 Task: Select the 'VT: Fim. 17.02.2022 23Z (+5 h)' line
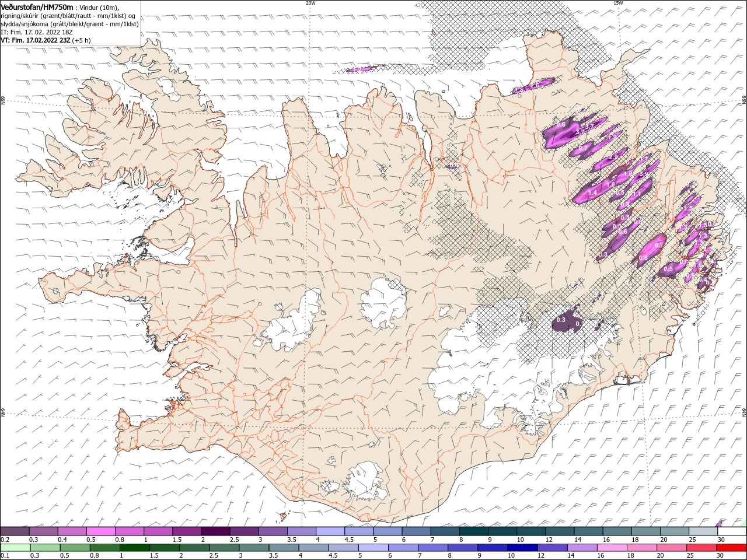[46, 40]
